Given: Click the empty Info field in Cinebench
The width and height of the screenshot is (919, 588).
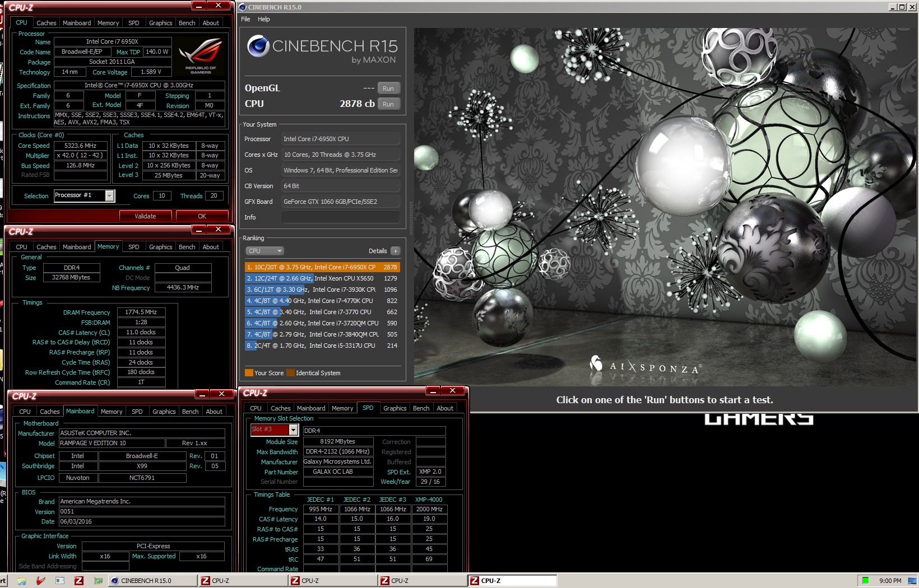Looking at the screenshot, I should (x=340, y=217).
